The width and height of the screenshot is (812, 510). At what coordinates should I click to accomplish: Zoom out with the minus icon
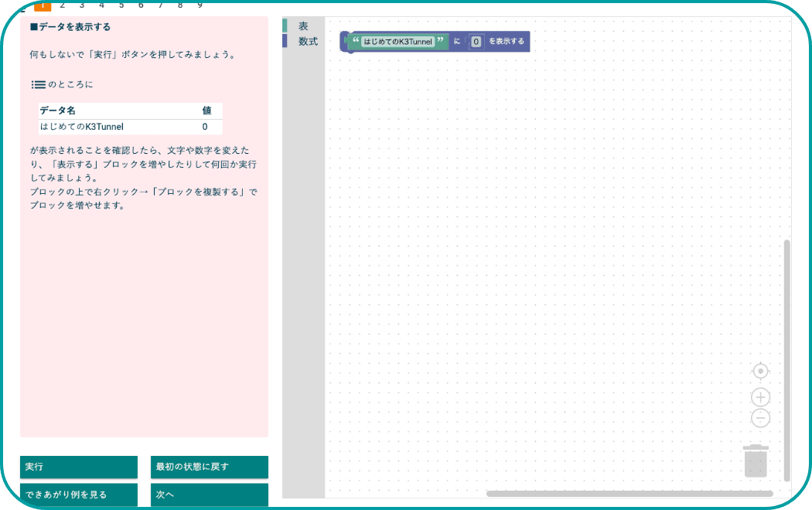pos(760,419)
